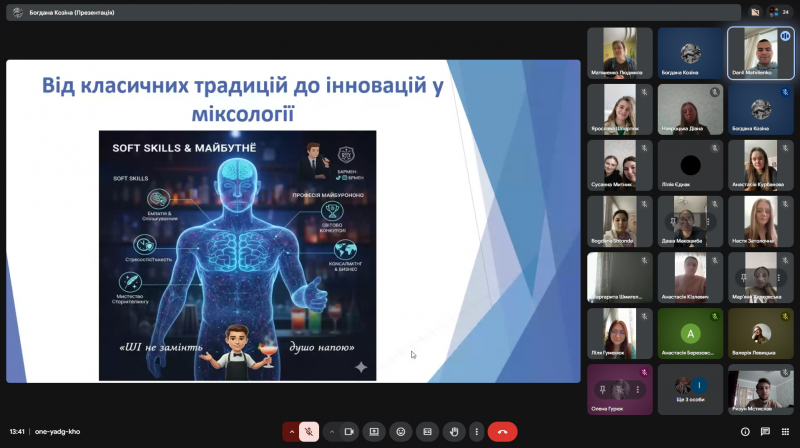
Task: Expand the video settings arrow beside the camera
Action: [331, 431]
